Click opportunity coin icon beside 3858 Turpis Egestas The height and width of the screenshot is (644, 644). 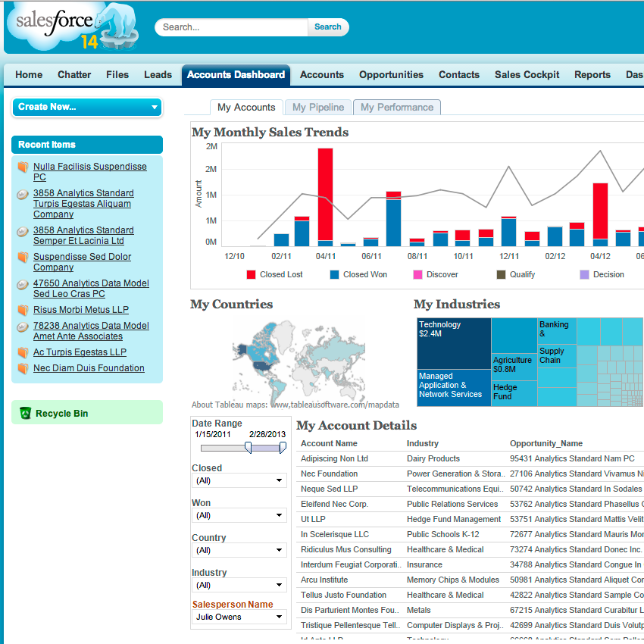click(23, 194)
